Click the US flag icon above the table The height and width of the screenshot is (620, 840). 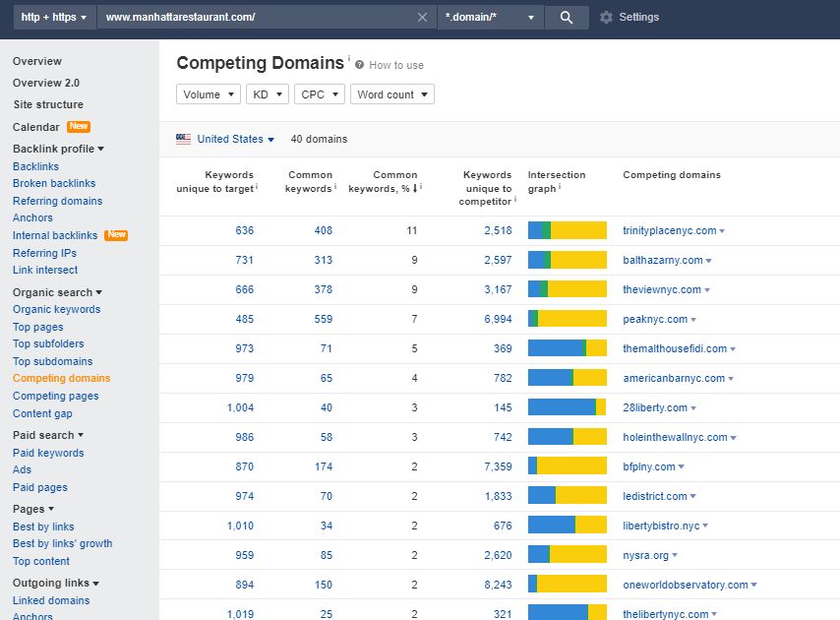tap(183, 139)
